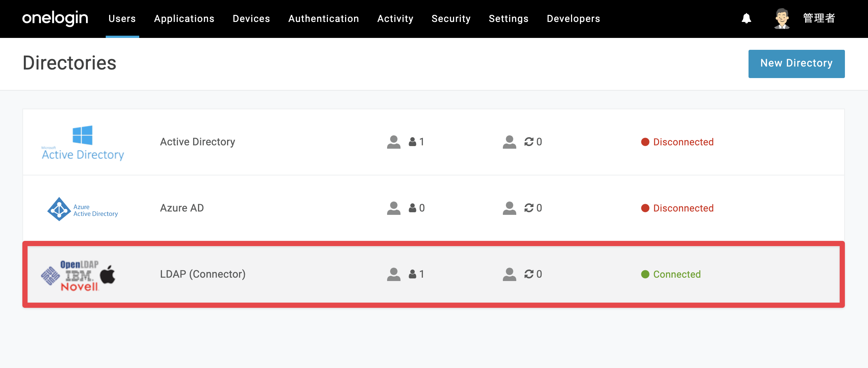Click the user count icon in Active Directory row
This screenshot has height=368, width=868.
pyautogui.click(x=412, y=142)
